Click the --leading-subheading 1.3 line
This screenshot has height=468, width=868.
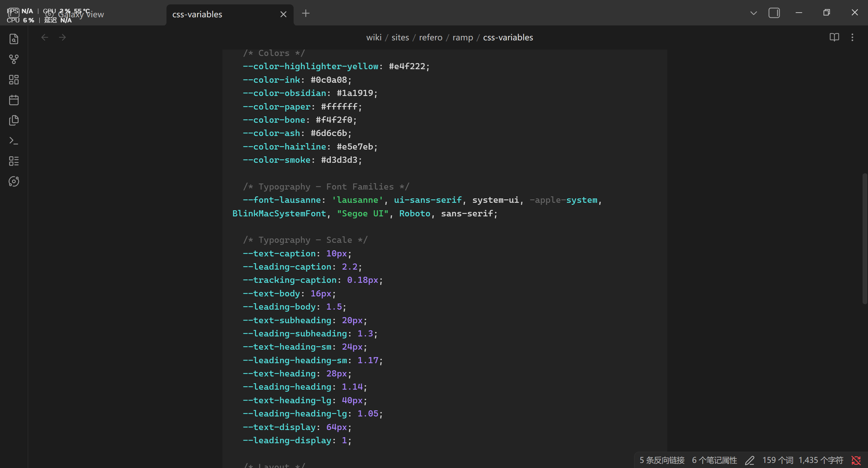coord(310,334)
